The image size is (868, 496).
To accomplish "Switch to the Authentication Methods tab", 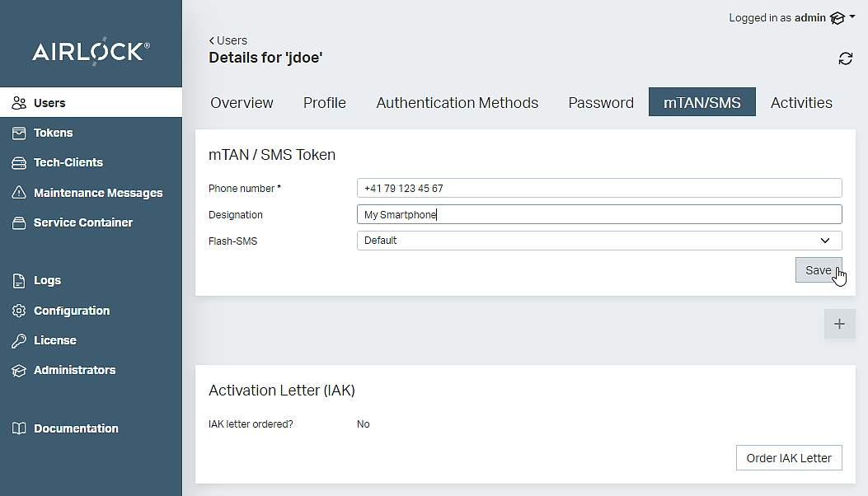I will pyautogui.click(x=457, y=103).
